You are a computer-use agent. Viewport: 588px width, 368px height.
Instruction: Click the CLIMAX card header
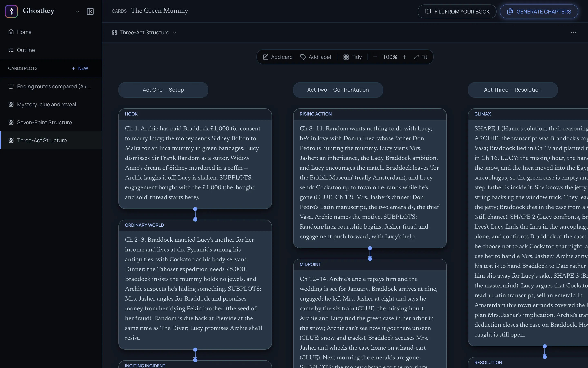(528, 114)
